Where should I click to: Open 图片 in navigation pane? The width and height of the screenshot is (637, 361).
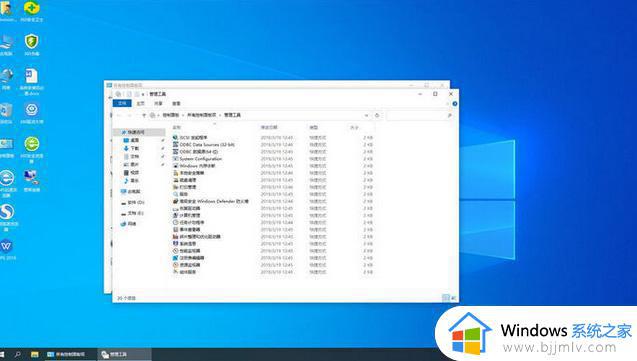132,164
